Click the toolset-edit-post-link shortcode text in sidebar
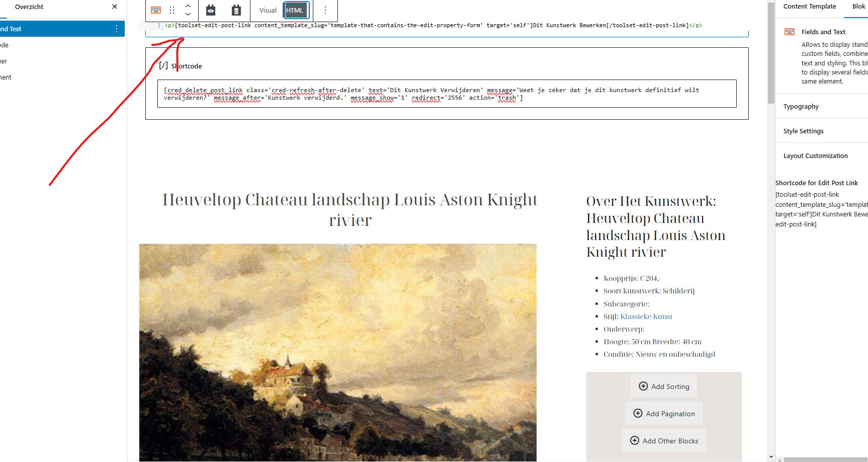Viewport: 868px width, 462px height. click(822, 209)
